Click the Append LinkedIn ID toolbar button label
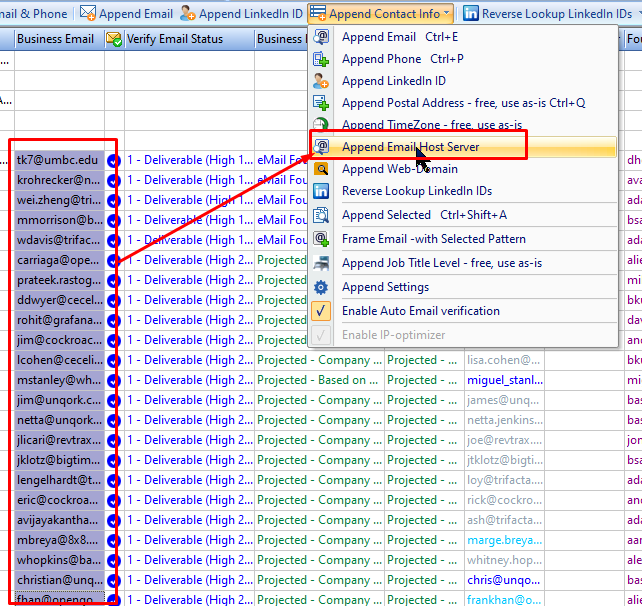 [251, 14]
